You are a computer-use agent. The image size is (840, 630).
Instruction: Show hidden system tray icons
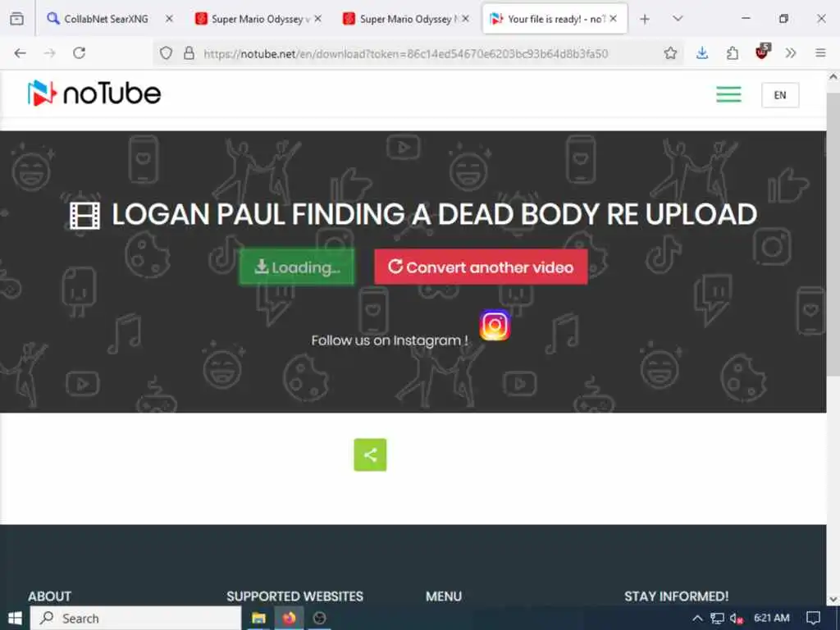click(x=697, y=619)
